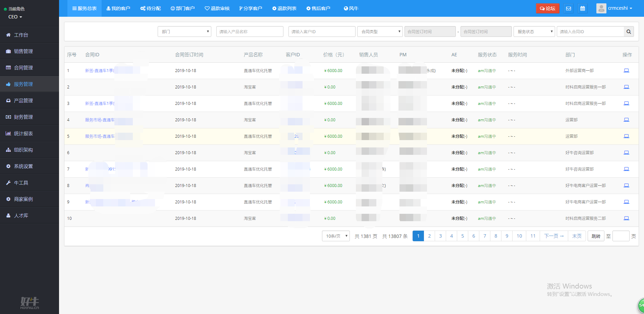644x314 pixels.
Task: Open 组织架构 in the sidebar
Action: click(x=30, y=150)
